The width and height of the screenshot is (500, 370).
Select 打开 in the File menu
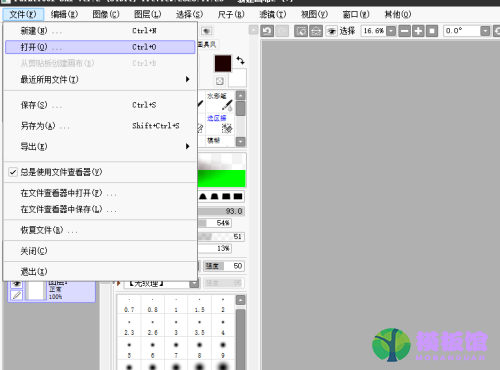pos(100,47)
